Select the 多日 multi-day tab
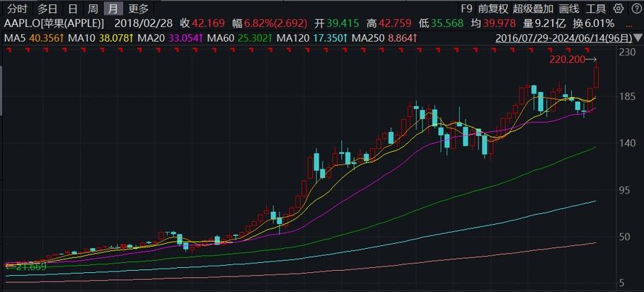This screenshot has width=644, height=292. click(x=47, y=9)
